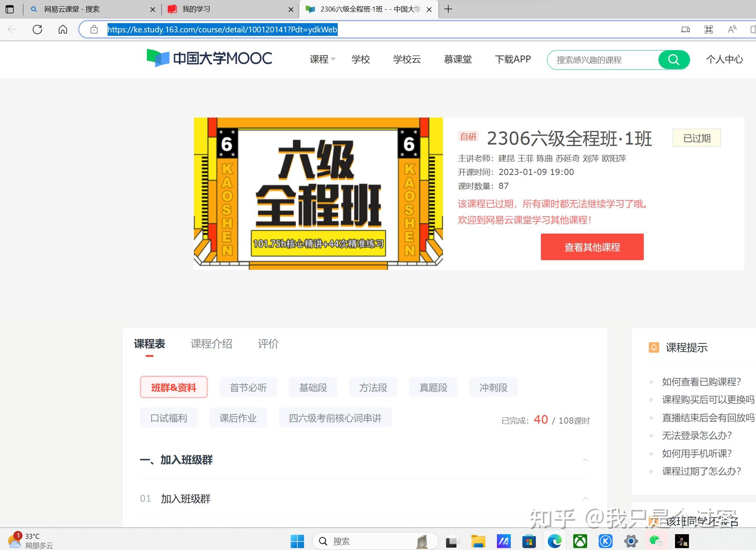Open the Windows Start menu
This screenshot has height=550, width=756.
[297, 541]
